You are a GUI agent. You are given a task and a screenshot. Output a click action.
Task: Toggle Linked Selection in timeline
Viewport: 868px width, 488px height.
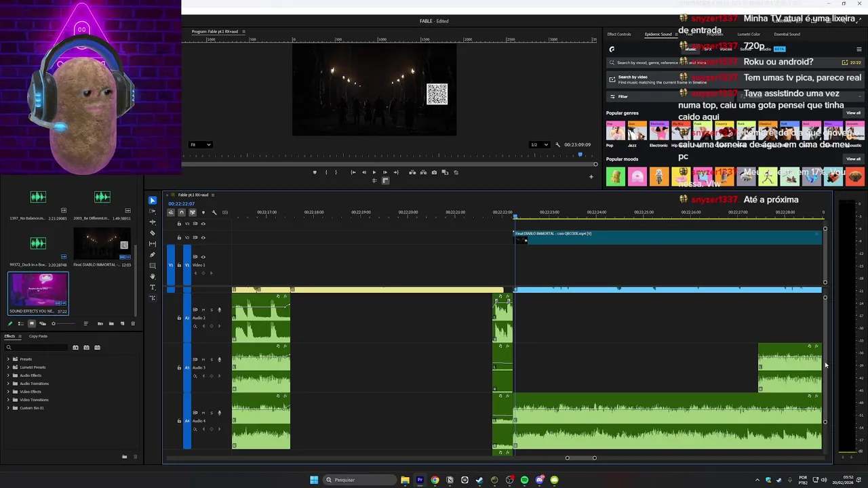193,212
